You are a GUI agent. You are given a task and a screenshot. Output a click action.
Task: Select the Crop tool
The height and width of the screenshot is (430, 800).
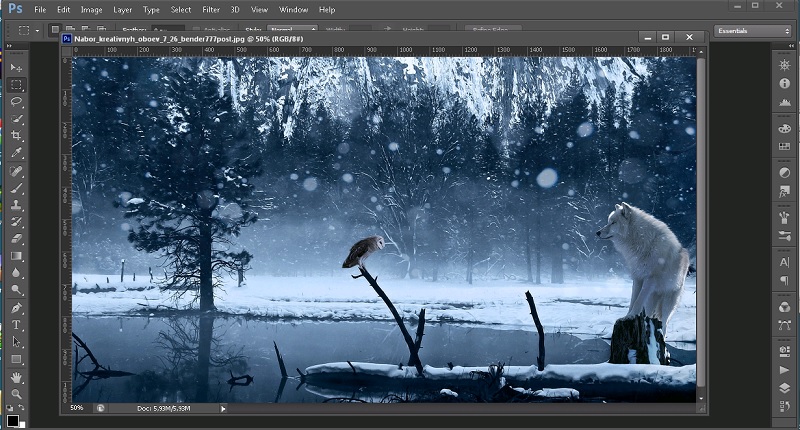pyautogui.click(x=16, y=135)
